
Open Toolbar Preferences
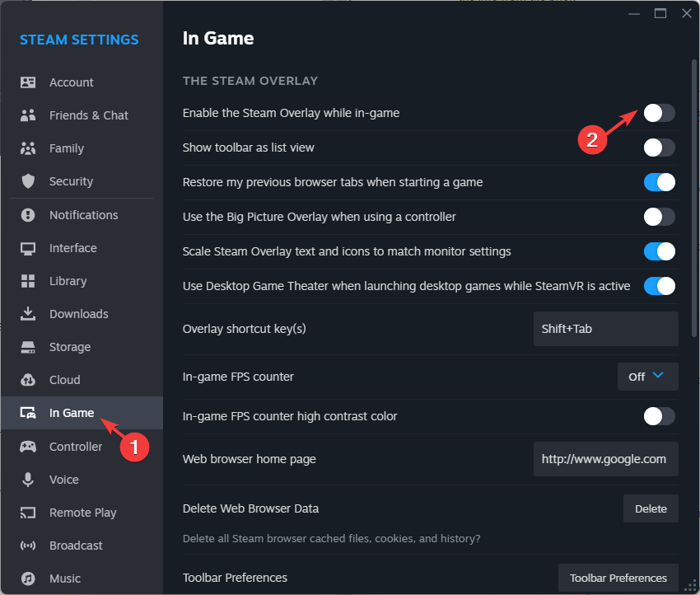(x=618, y=578)
